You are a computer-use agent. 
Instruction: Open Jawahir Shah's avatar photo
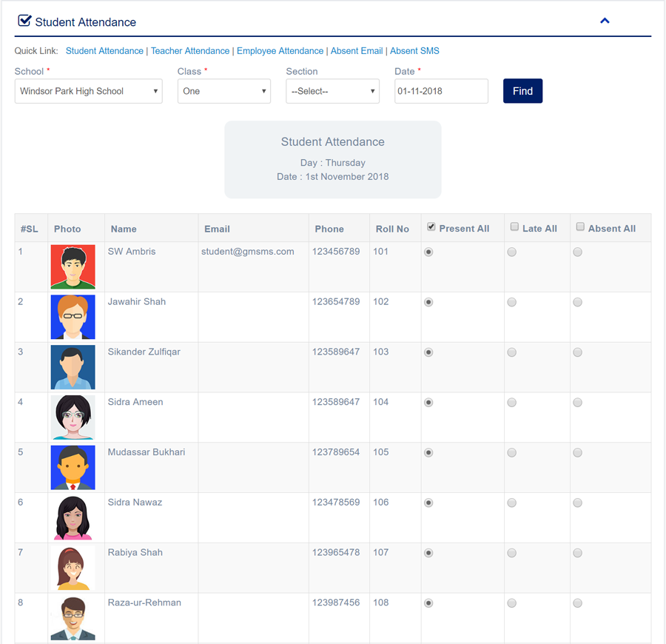coord(73,317)
